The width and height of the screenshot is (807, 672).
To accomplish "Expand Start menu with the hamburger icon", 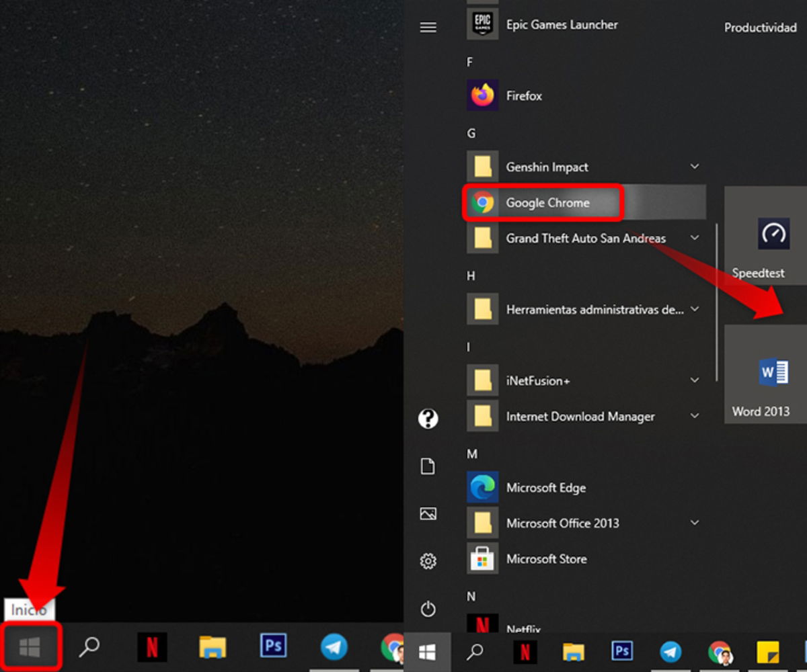I will click(428, 28).
